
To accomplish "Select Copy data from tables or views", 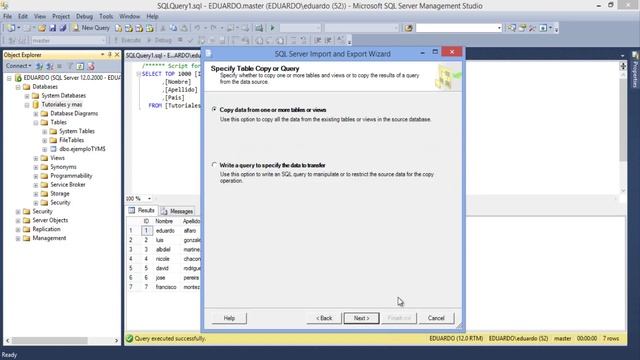I will (x=214, y=110).
